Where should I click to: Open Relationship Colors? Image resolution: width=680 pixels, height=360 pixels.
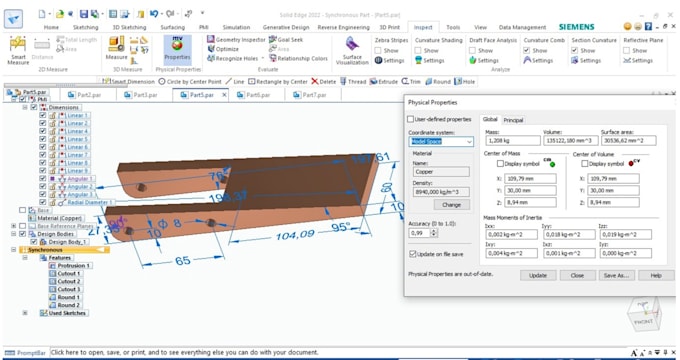pos(298,58)
